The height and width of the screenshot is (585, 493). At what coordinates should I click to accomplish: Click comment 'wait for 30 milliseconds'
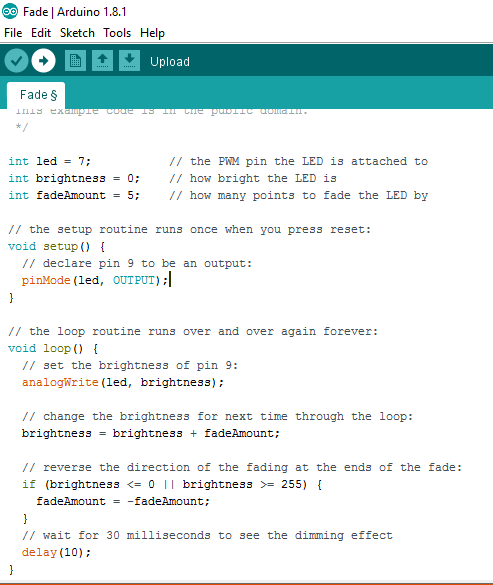[x=207, y=535]
